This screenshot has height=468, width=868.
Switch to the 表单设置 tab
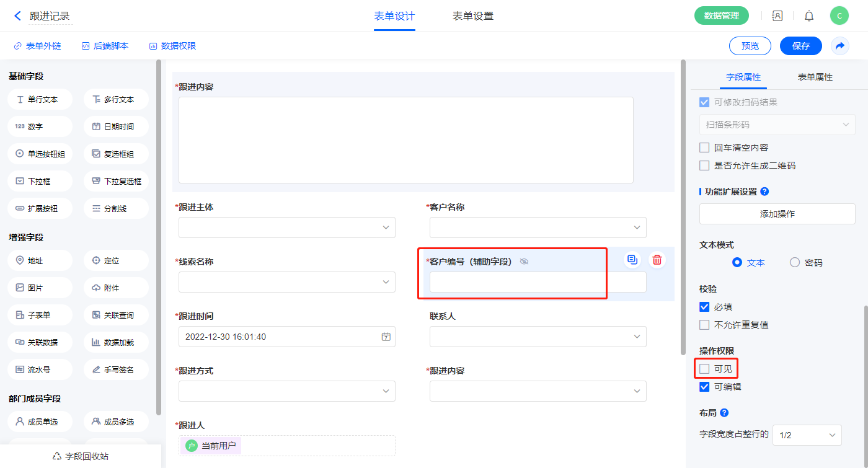[473, 16]
